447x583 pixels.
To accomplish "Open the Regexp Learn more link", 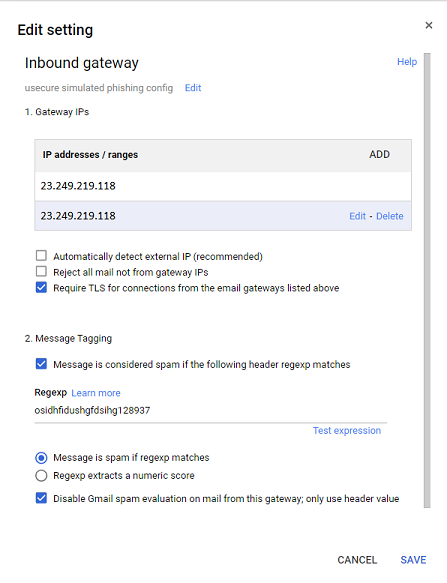I will [x=96, y=393].
